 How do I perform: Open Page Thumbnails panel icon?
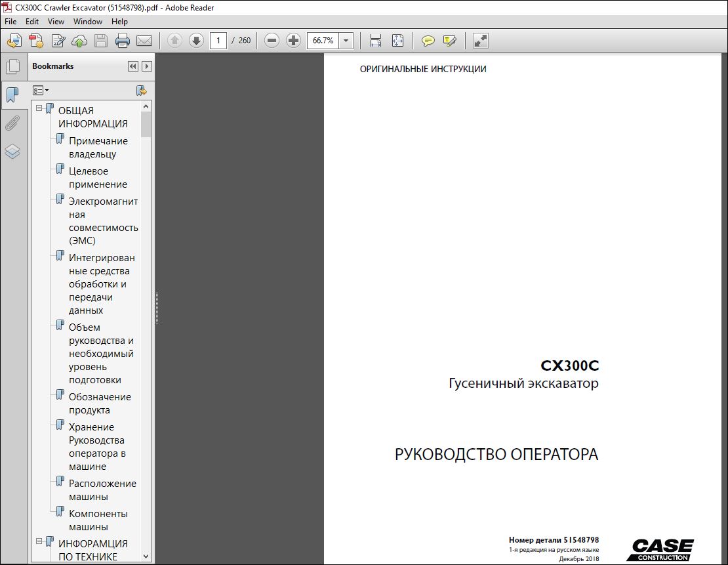coord(13,67)
